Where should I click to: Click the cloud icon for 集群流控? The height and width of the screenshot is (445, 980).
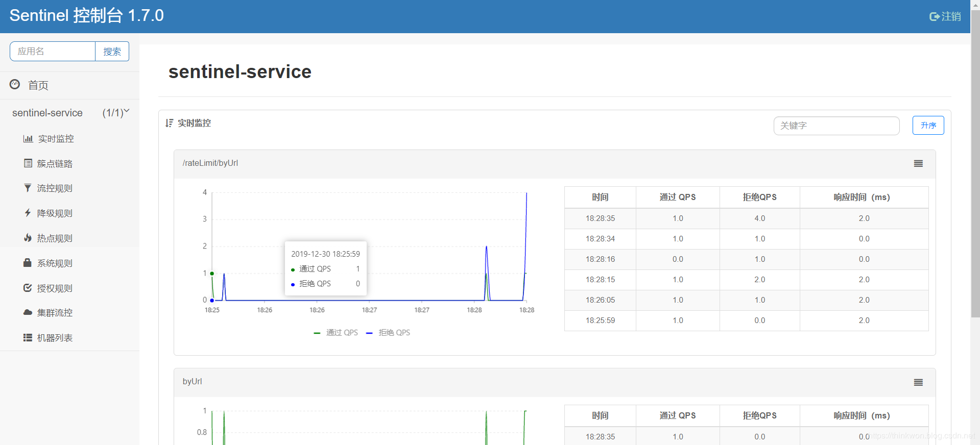pos(28,312)
